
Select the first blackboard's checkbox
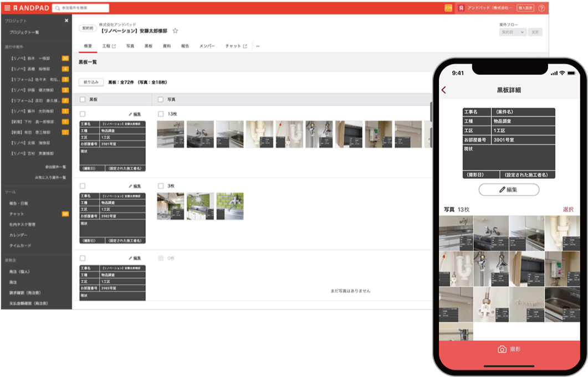pos(83,113)
